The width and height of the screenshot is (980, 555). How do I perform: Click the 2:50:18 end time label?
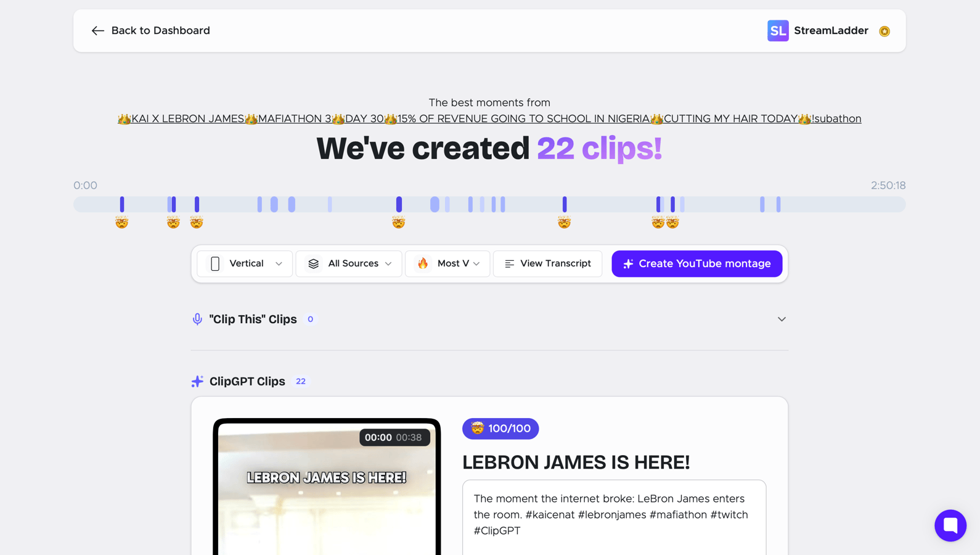pos(888,186)
